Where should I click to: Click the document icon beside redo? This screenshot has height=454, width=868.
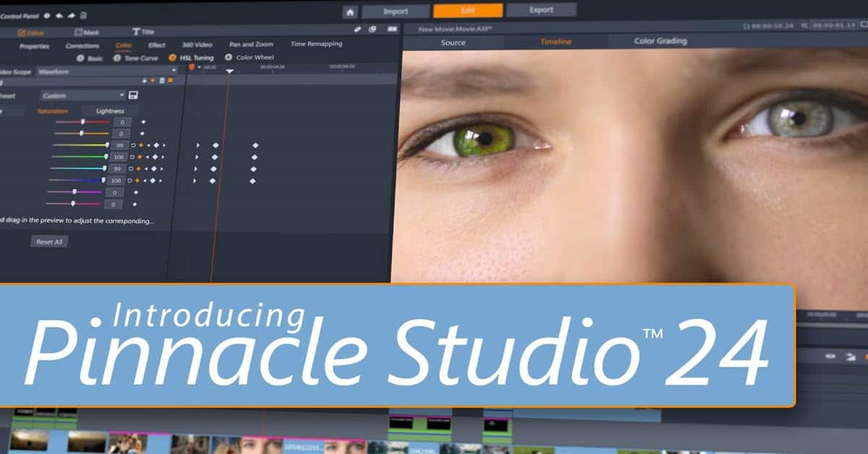click(x=83, y=15)
